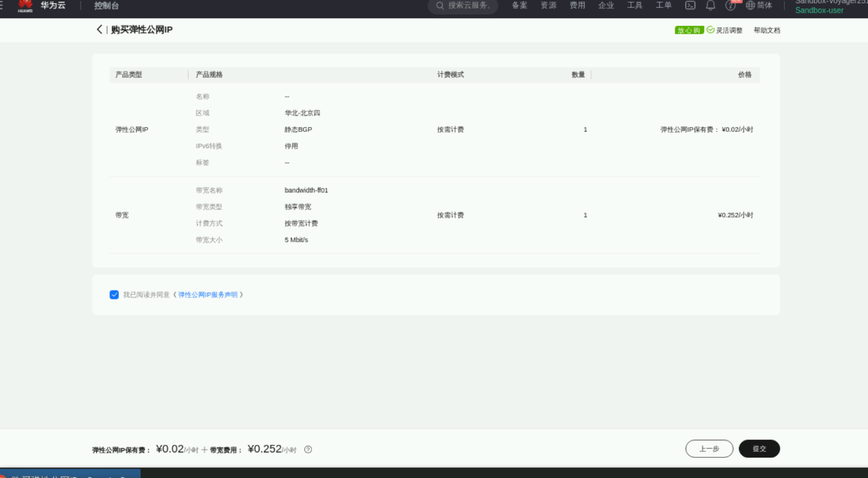Go to the 控制台 console link
Image resolution: width=868 pixels, height=478 pixels.
(x=106, y=6)
